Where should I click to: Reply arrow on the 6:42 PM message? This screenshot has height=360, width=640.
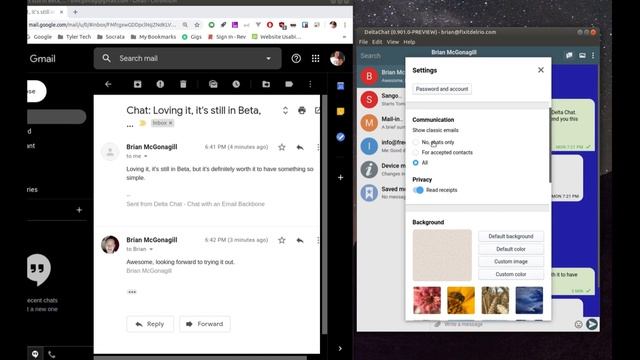tap(300, 240)
